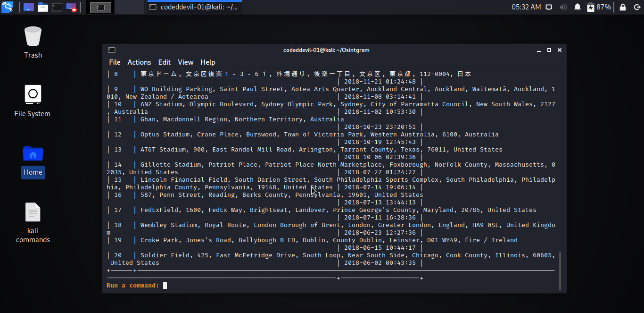Image resolution: width=644 pixels, height=313 pixels.
Task: Select the Trash desktop icon
Action: [x=33, y=42]
